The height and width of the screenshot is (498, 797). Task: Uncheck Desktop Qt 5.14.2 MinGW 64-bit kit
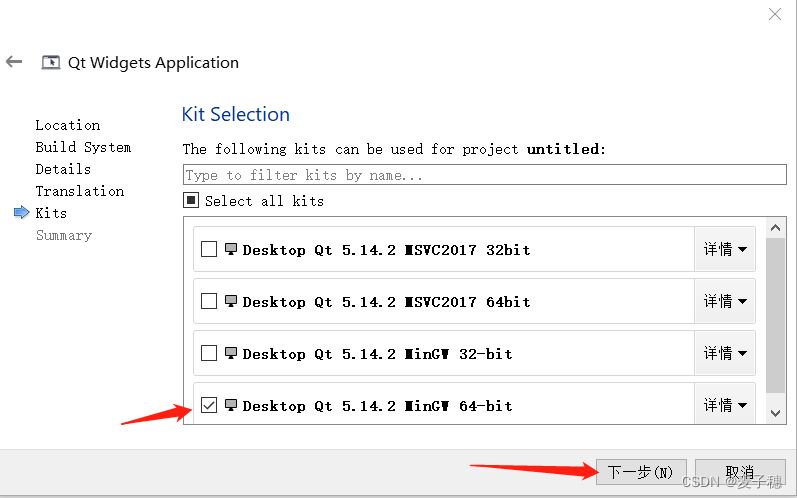click(209, 405)
